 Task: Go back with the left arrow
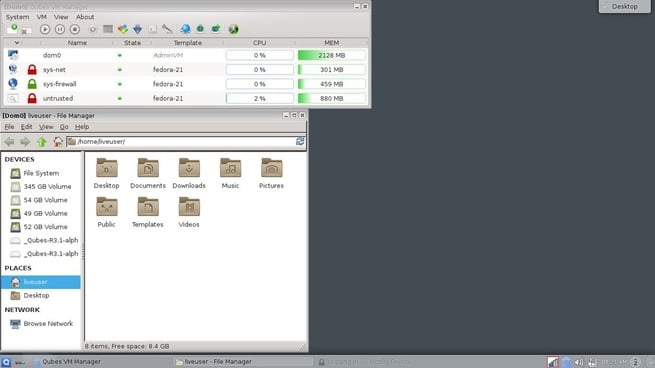tap(9, 142)
